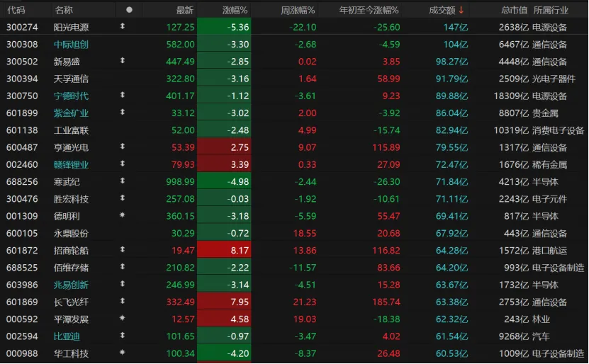Image resolution: width=589 pixels, height=364 pixels.
Task: Click the 最新 price column header
Action: 184,10
